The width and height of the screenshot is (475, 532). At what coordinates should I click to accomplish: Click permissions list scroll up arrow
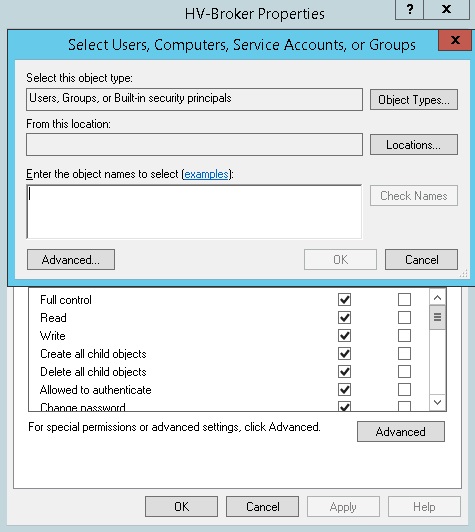pyautogui.click(x=437, y=298)
